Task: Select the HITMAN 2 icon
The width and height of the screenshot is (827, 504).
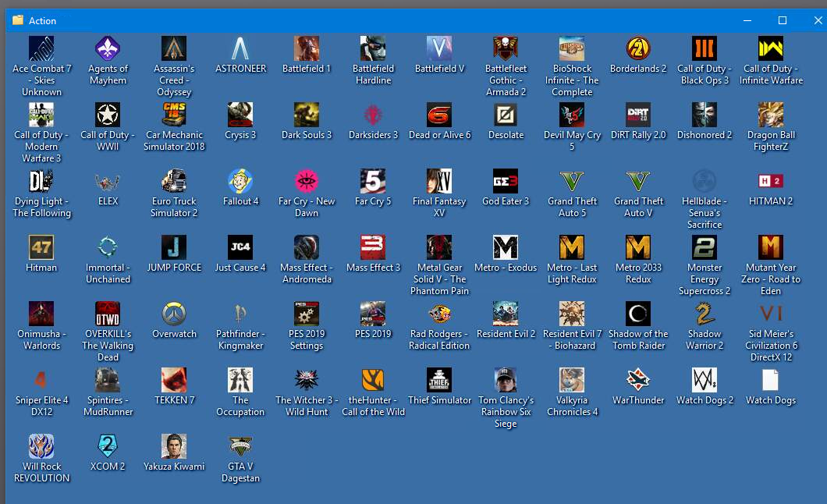Action: (771, 181)
